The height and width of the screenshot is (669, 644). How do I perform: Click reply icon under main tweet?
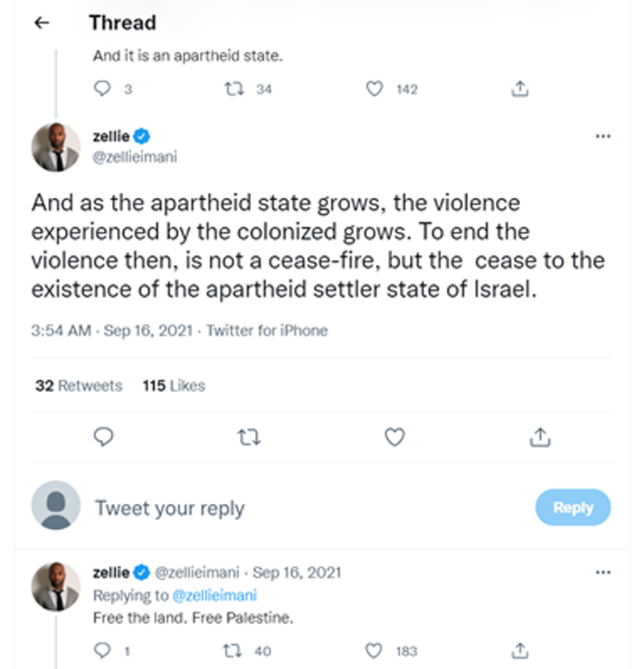pos(103,436)
